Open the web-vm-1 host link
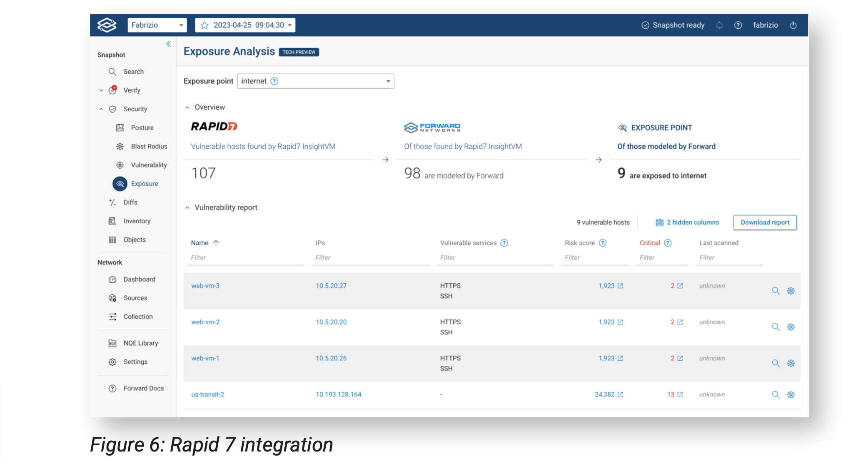The width and height of the screenshot is (868, 474). (205, 358)
